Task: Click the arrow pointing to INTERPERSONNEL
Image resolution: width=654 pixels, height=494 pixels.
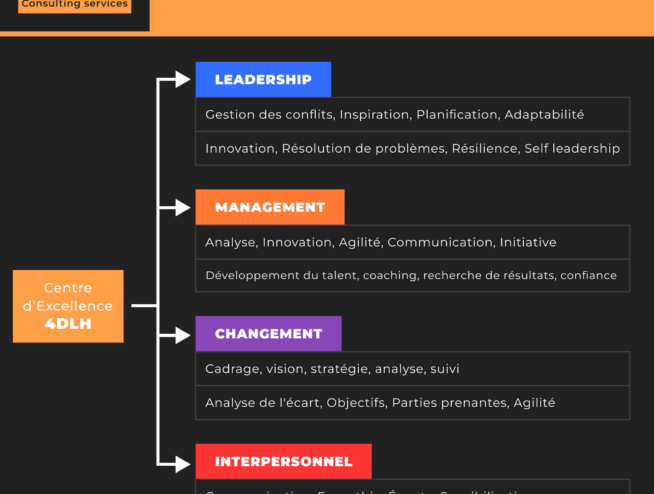Action: click(182, 464)
